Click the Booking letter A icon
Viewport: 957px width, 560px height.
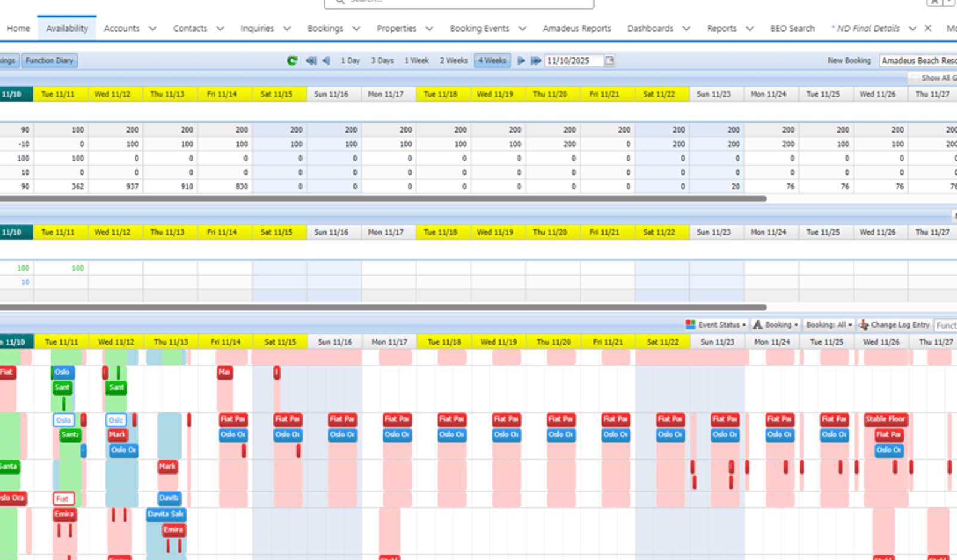(x=758, y=325)
